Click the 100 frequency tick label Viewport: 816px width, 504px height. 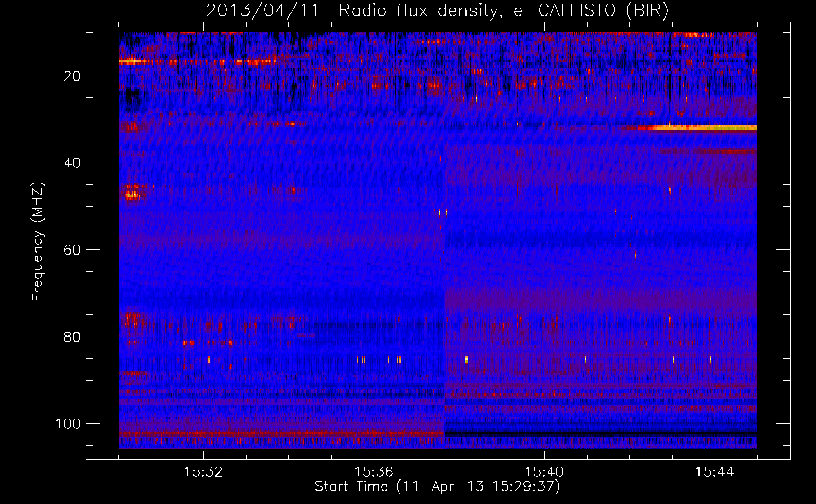coord(68,424)
